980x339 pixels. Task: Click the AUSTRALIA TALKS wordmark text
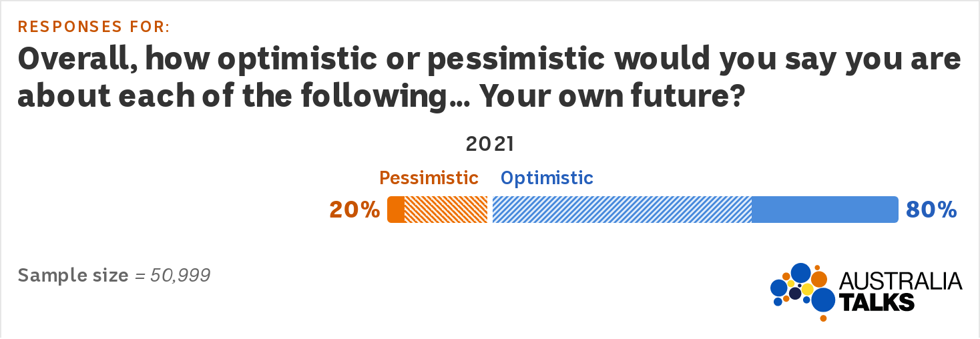[901, 292]
